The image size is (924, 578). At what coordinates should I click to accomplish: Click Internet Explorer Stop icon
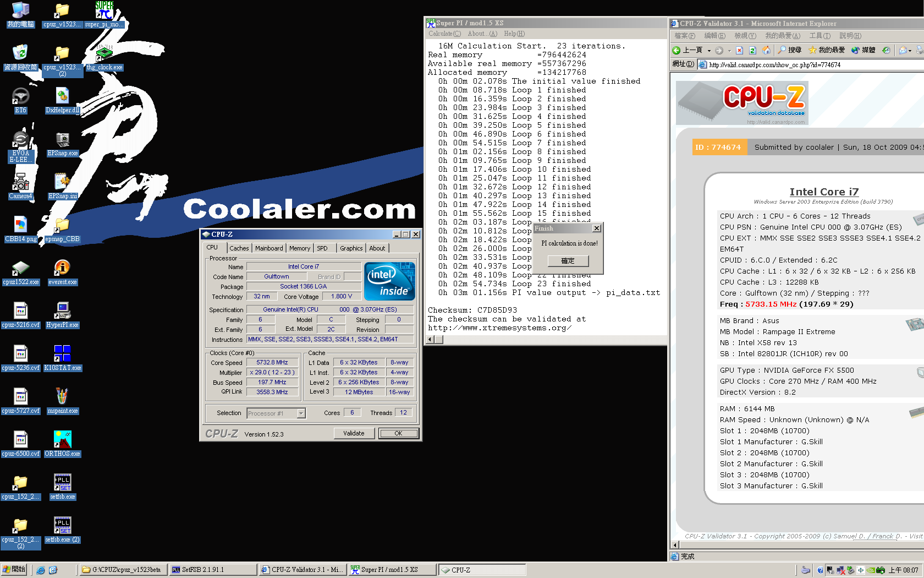[739, 50]
